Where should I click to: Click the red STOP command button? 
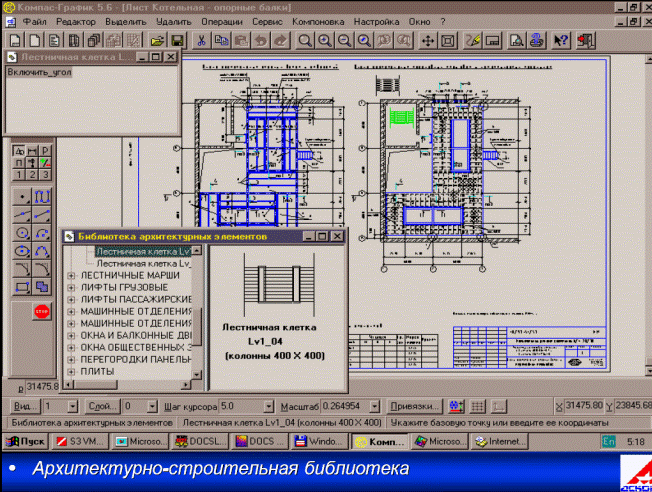pyautogui.click(x=42, y=311)
